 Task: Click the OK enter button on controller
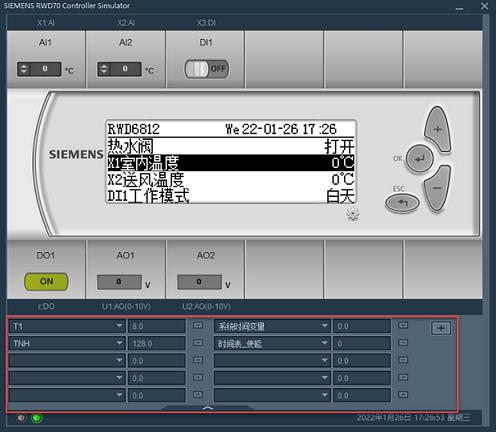coord(420,159)
